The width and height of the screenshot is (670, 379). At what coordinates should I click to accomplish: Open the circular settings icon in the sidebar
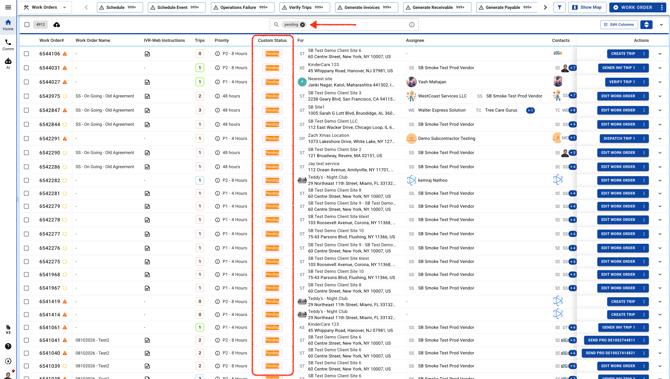[x=8, y=361]
